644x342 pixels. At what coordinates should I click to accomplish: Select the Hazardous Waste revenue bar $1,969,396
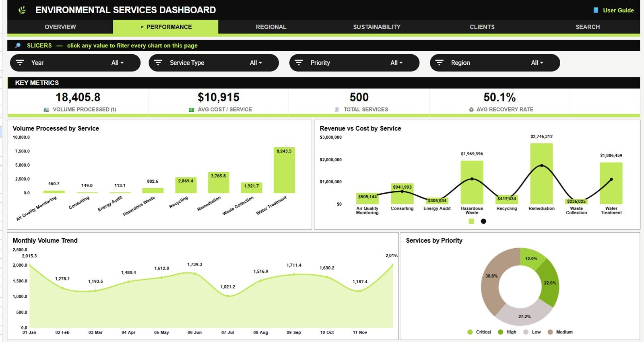[x=472, y=182]
